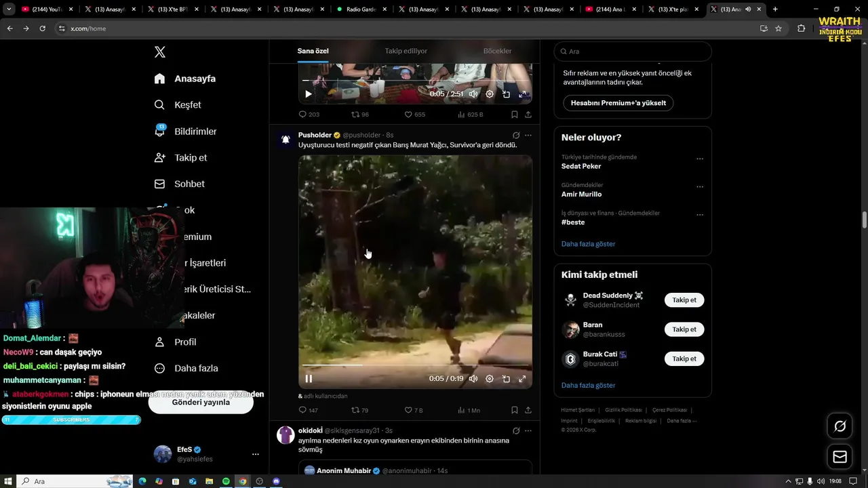Repost the top post with 96 reposts
This screenshot has height=488, width=868.
360,115
